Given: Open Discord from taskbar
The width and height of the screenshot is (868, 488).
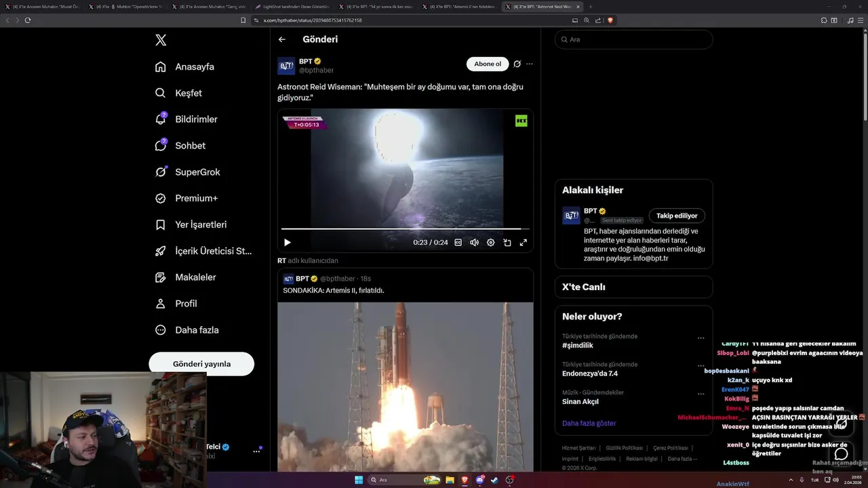Looking at the screenshot, I should tap(480, 480).
